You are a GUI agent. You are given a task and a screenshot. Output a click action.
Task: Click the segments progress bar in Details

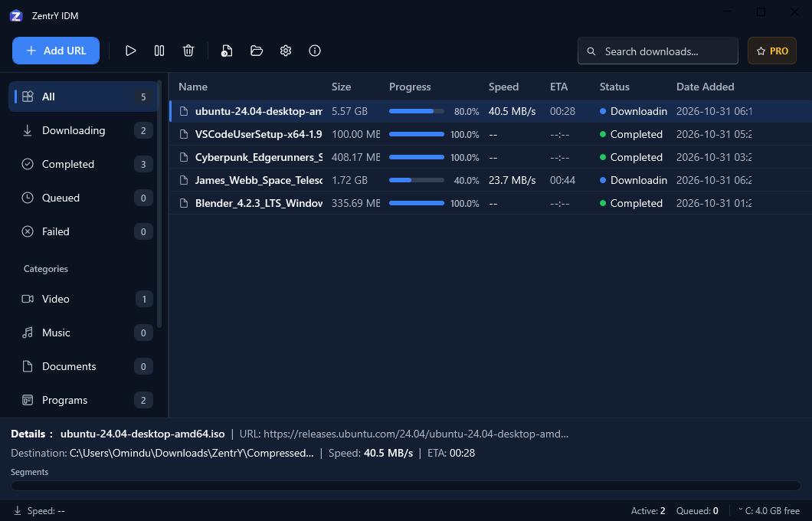pyautogui.click(x=406, y=486)
